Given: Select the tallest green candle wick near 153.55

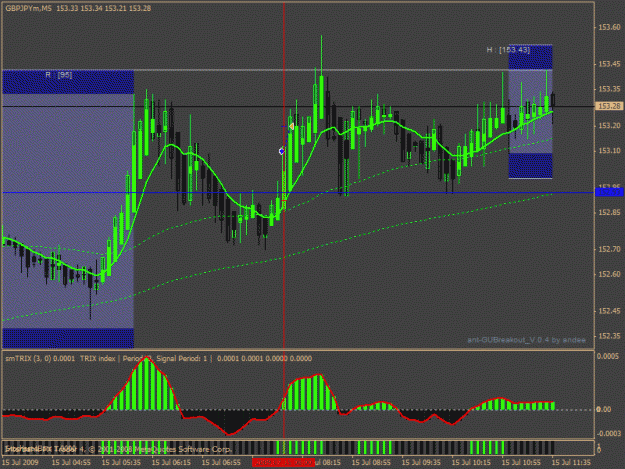Looking at the screenshot, I should click(321, 56).
